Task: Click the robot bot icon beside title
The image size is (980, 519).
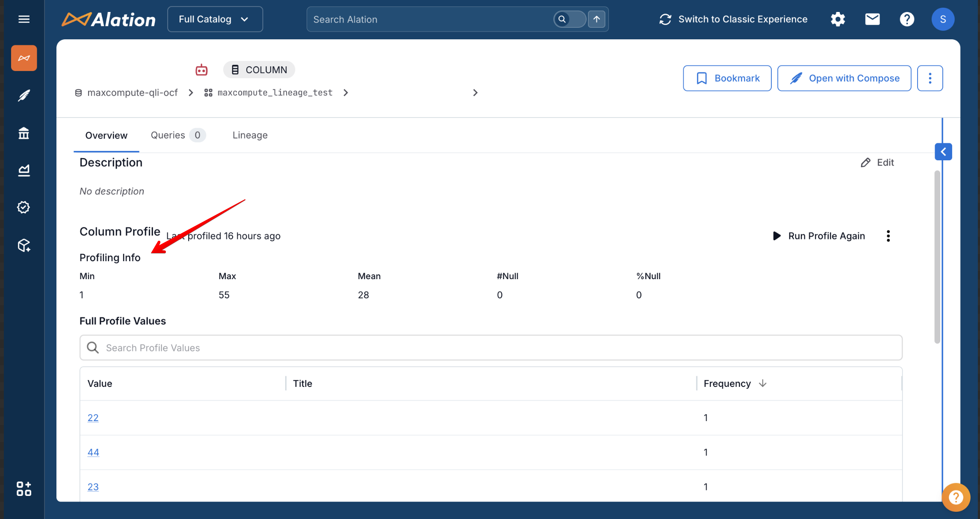Action: point(201,70)
